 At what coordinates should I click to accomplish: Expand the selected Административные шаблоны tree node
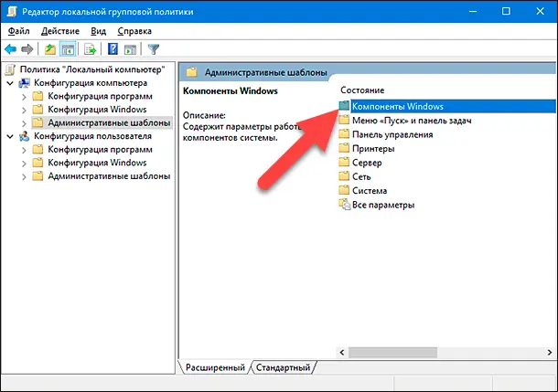pyautogui.click(x=23, y=122)
